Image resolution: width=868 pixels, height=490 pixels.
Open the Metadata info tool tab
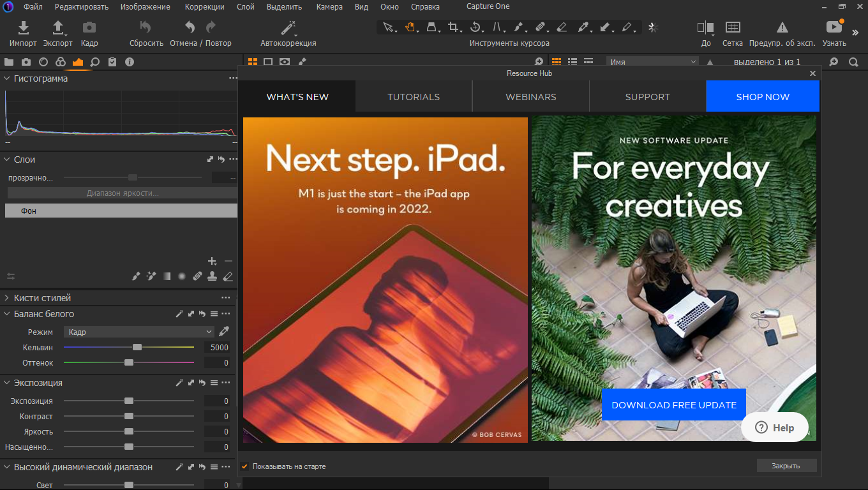[130, 62]
